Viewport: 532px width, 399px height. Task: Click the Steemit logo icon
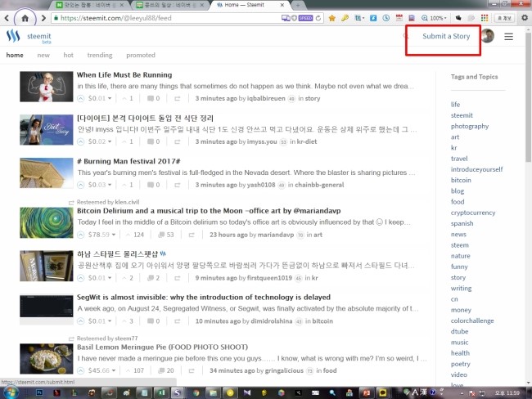tap(13, 36)
